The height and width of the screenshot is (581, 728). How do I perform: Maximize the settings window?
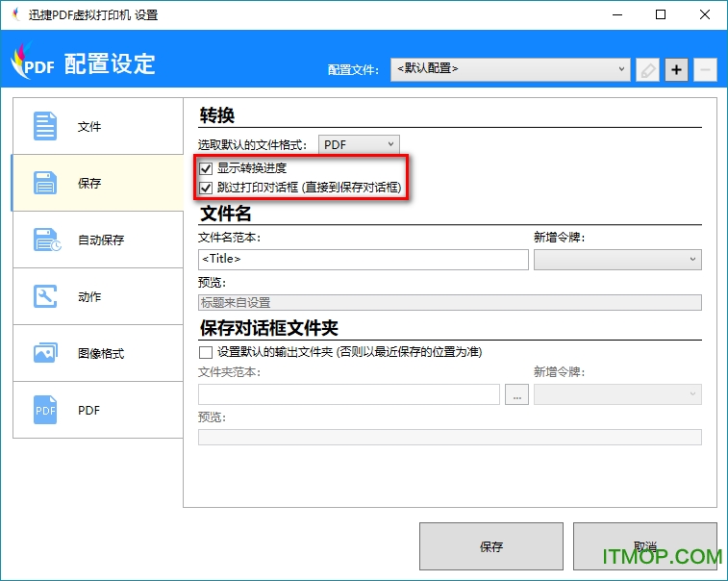(x=661, y=14)
